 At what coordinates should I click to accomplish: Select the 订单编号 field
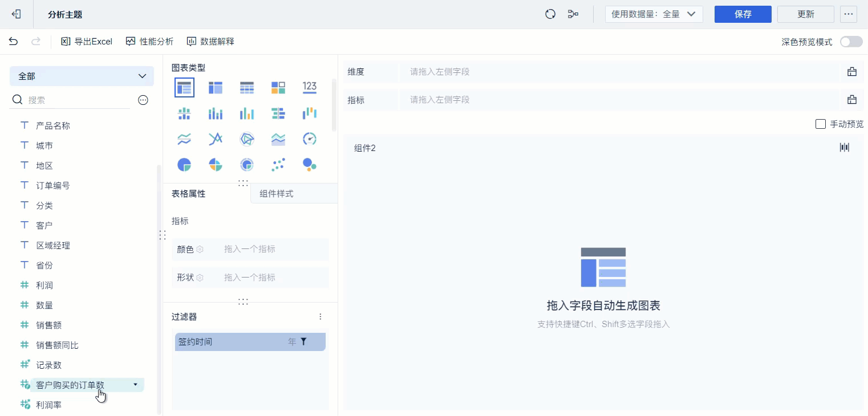[53, 186]
